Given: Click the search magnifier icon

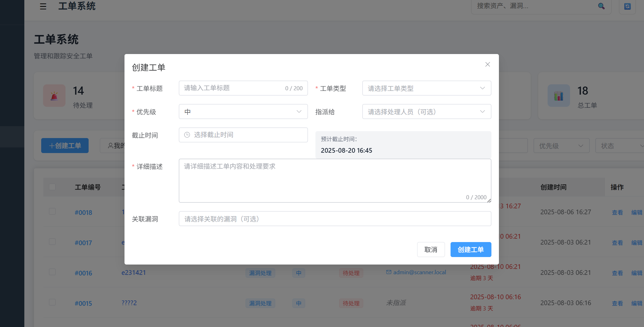Looking at the screenshot, I should point(601,6).
